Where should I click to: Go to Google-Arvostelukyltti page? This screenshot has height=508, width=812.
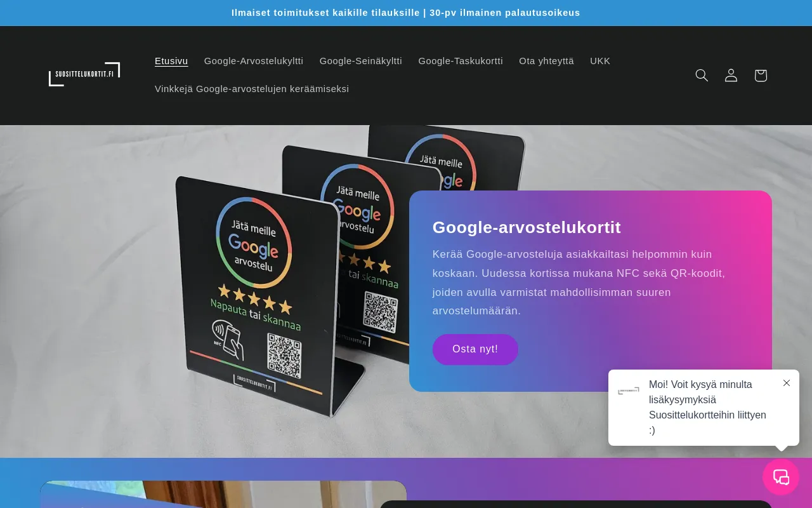click(254, 61)
